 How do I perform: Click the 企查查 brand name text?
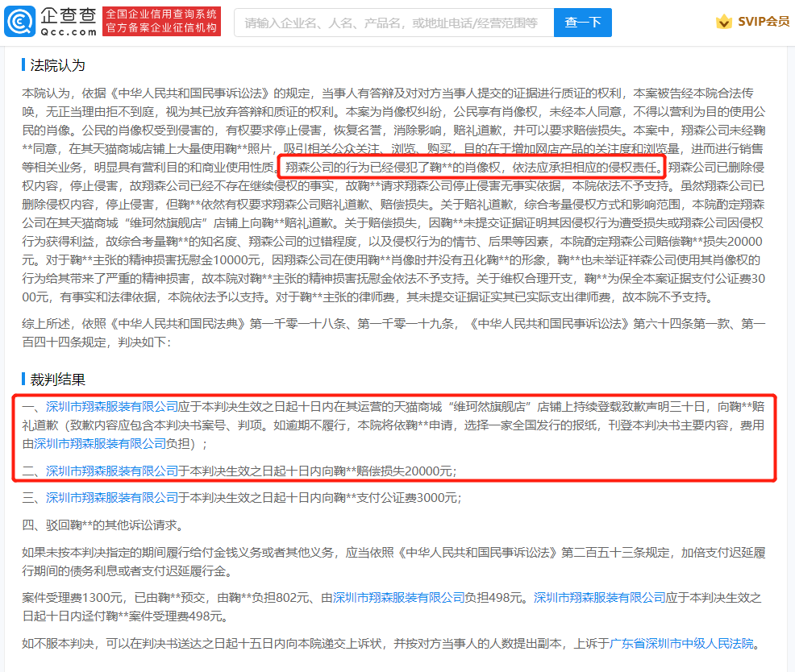coord(69,15)
